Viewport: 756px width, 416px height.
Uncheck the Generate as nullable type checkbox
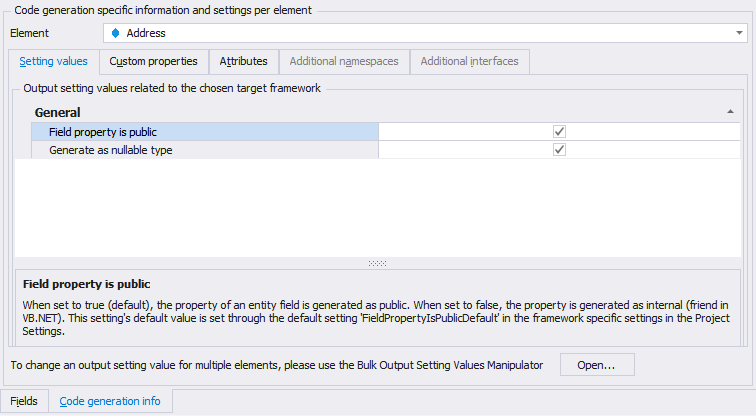point(560,150)
